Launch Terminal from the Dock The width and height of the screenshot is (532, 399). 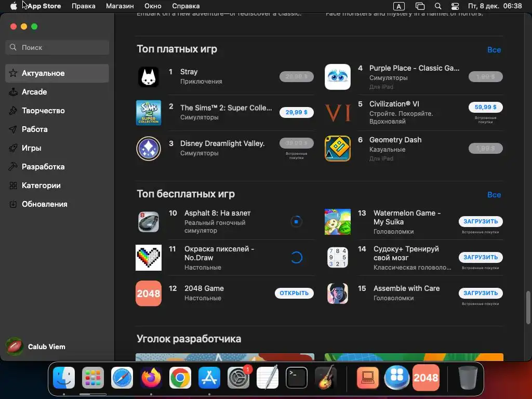(x=297, y=378)
